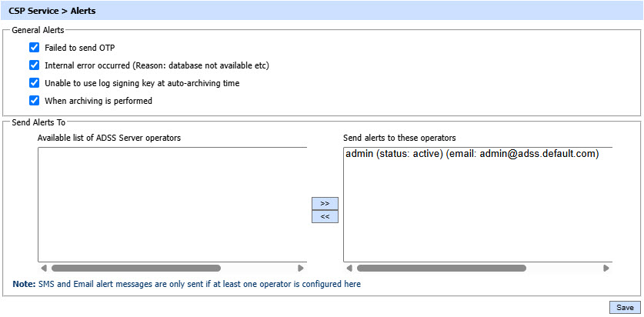Click scrollbar thumb of send alerts list
This screenshot has height=317, width=644.
point(441,269)
